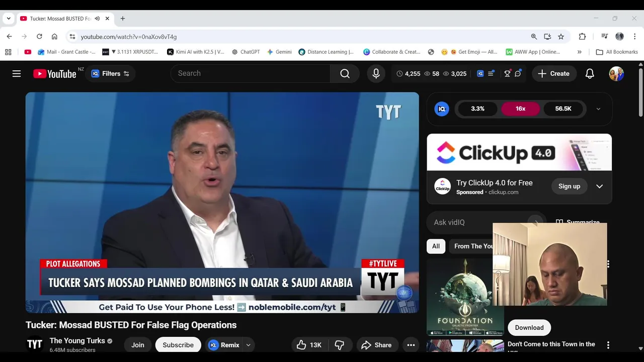644x362 pixels.
Task: Show hidden bookmarks overflow chevron
Action: tap(579, 52)
